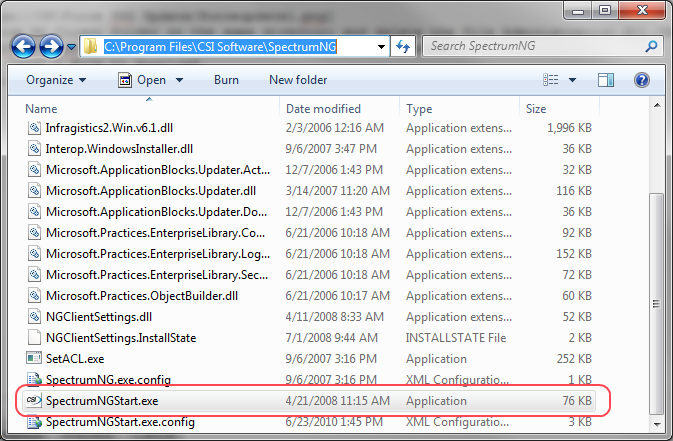Viewport: 673px width, 441px height.
Task: Select Microsoft.Practices.EnterpriseLibrary.Log... file
Action: point(158,254)
